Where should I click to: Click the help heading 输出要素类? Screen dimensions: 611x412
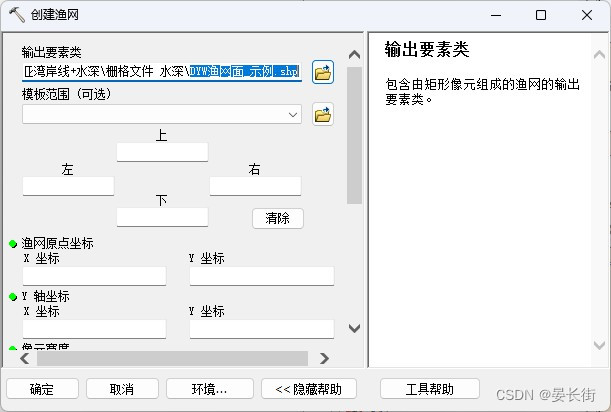427,50
